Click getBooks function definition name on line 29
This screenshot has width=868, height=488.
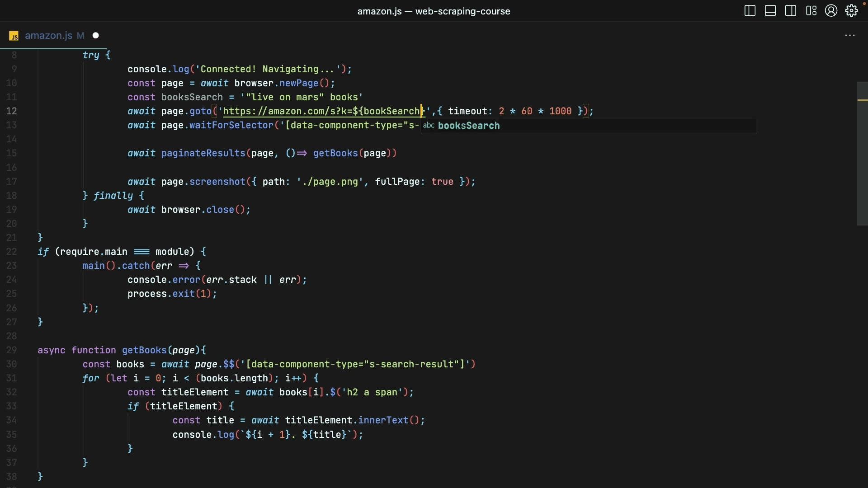point(144,350)
